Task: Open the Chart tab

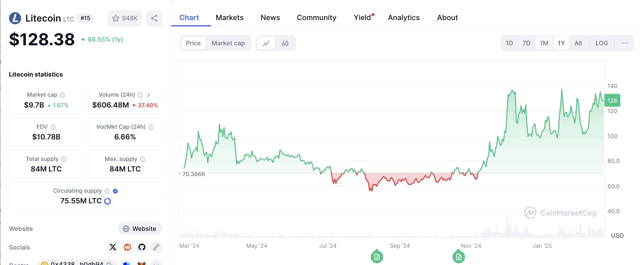Action: (189, 18)
